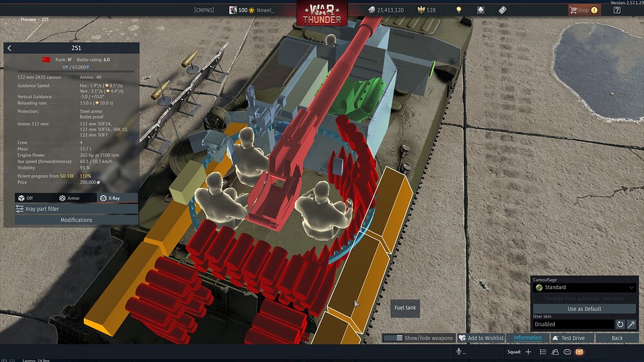Image resolution: width=644 pixels, height=362 pixels.
Task: Select the X-Ray view mode
Action: pos(111,198)
